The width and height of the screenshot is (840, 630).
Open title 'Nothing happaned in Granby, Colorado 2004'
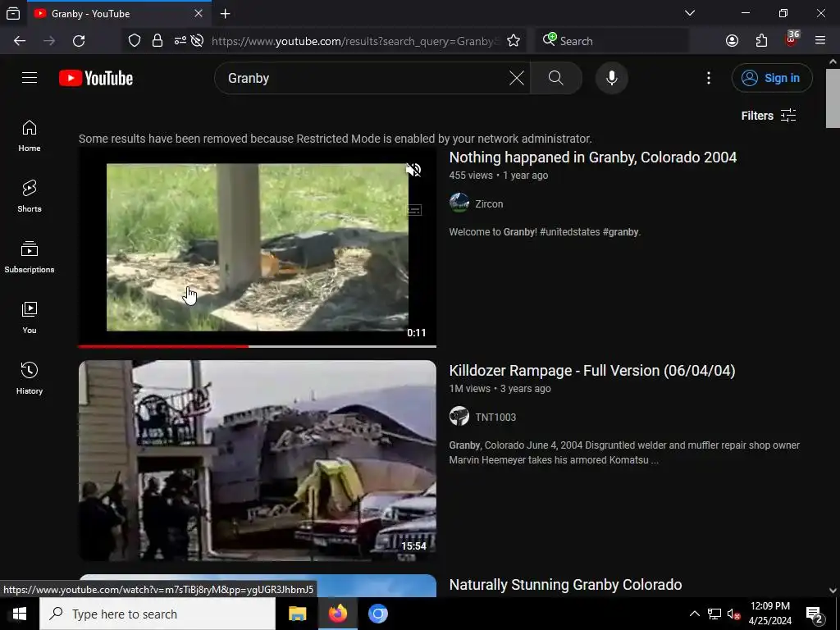(592, 157)
